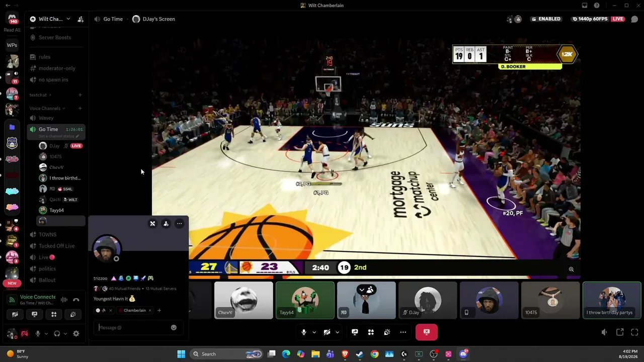Click Read All under the home icon
The image size is (644, 362).
click(12, 30)
